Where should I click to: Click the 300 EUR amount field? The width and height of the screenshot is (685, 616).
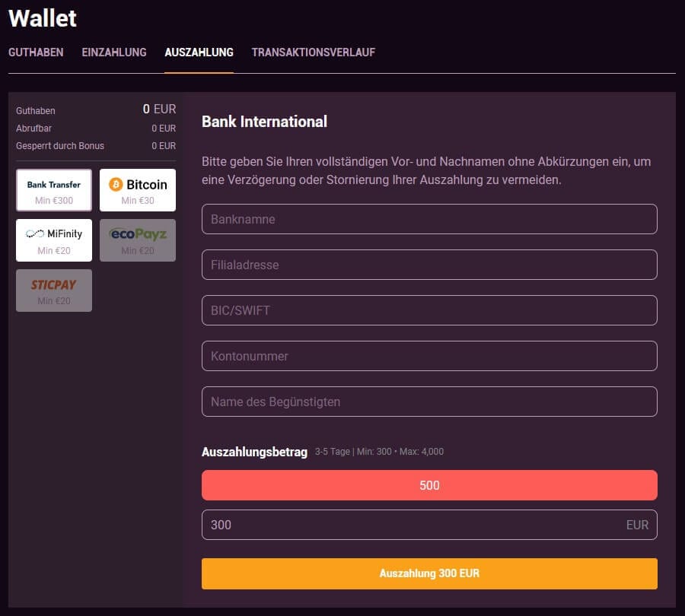pos(429,525)
